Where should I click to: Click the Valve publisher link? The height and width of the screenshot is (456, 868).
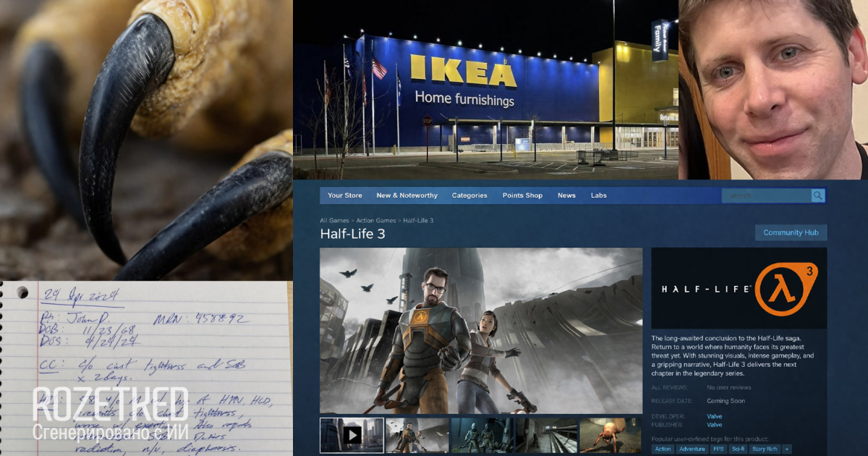click(714, 425)
